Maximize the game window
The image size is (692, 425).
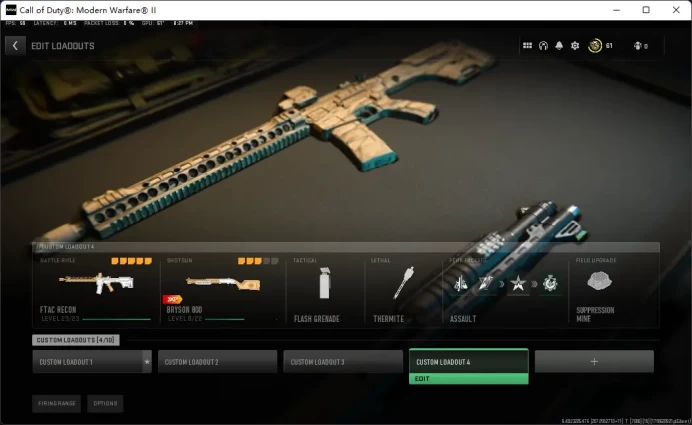click(646, 10)
